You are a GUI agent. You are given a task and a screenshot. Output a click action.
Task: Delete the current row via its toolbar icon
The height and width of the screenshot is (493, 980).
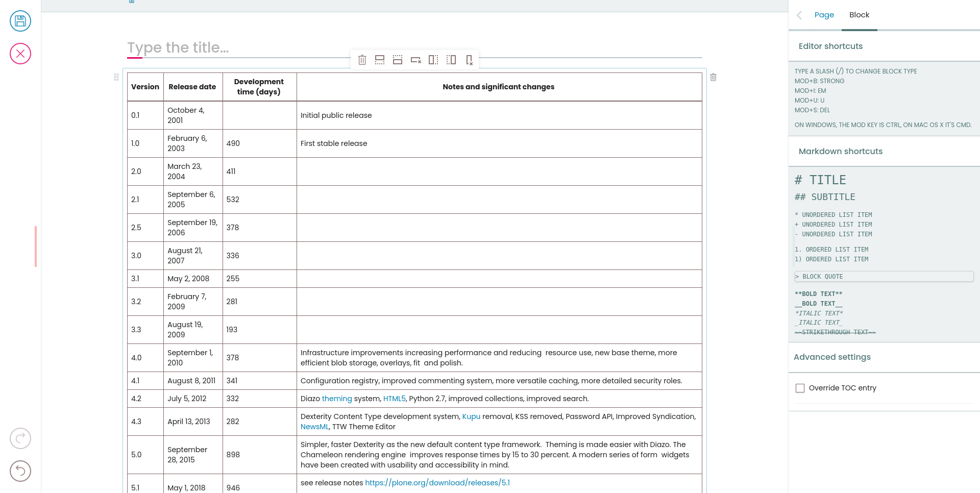pyautogui.click(x=415, y=60)
